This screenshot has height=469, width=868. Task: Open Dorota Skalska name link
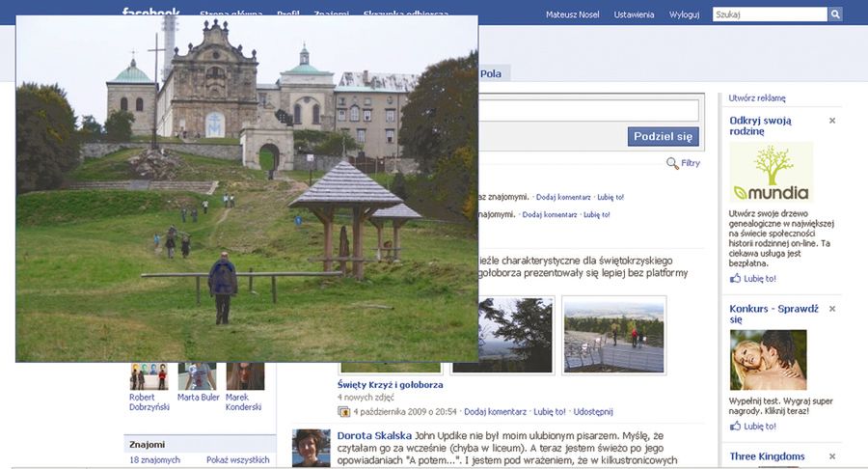pos(374,436)
